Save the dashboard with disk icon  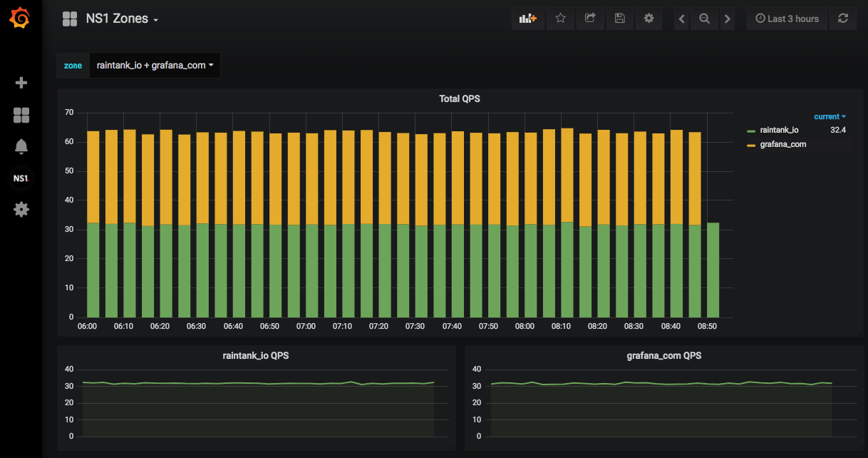click(x=620, y=19)
